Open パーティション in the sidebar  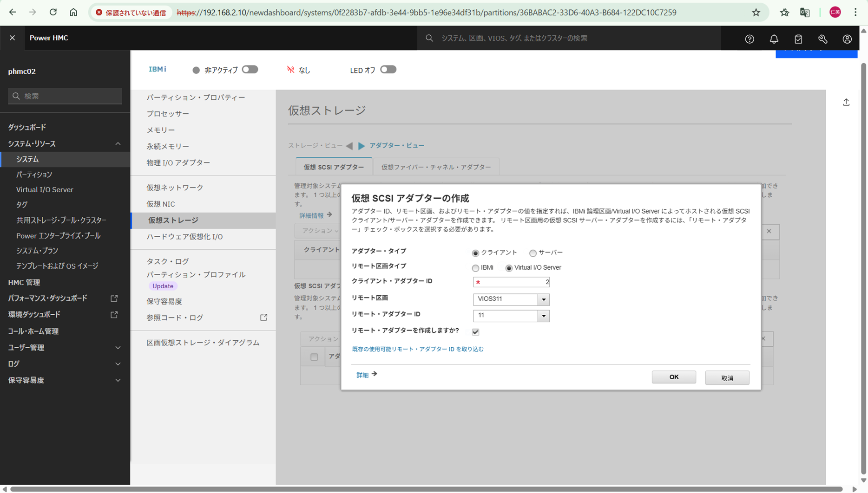tap(34, 175)
